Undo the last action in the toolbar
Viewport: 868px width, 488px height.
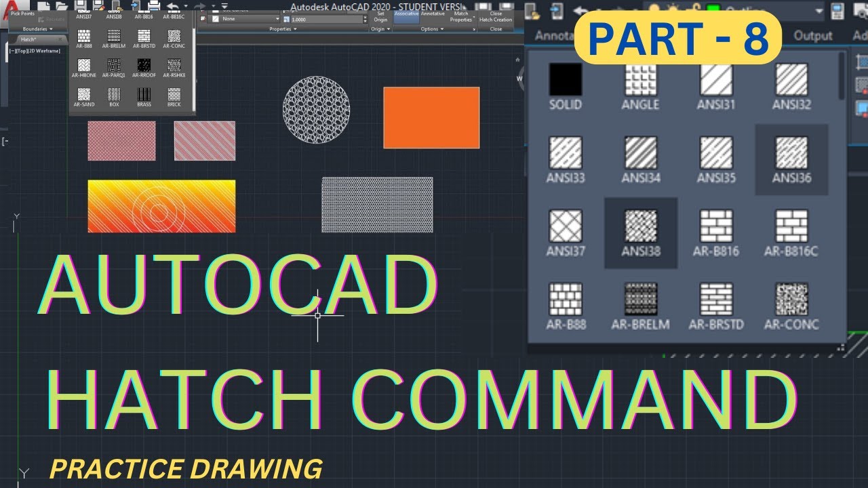point(172,6)
